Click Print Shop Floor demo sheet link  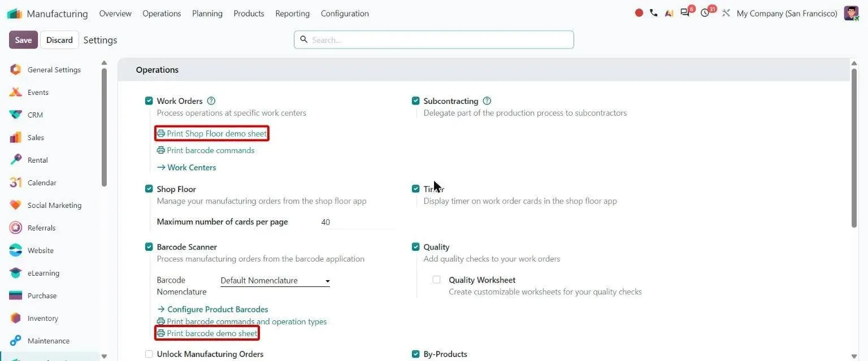click(x=212, y=134)
